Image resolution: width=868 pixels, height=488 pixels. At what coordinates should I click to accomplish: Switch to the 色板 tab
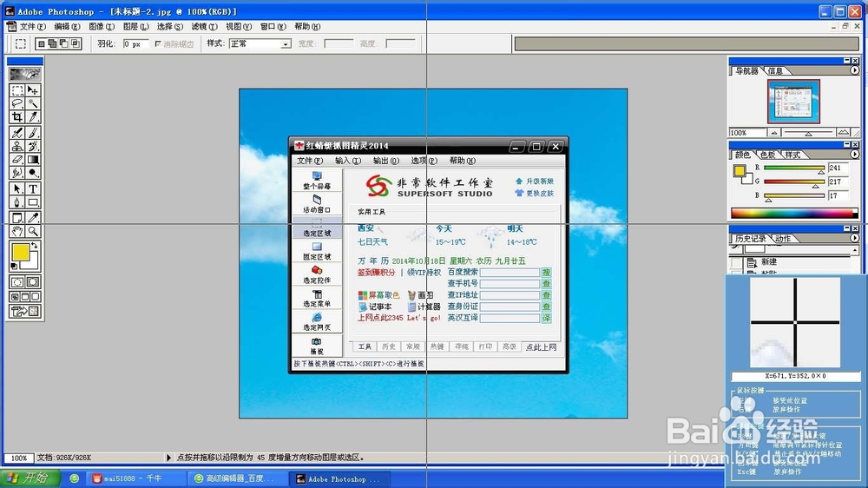768,155
